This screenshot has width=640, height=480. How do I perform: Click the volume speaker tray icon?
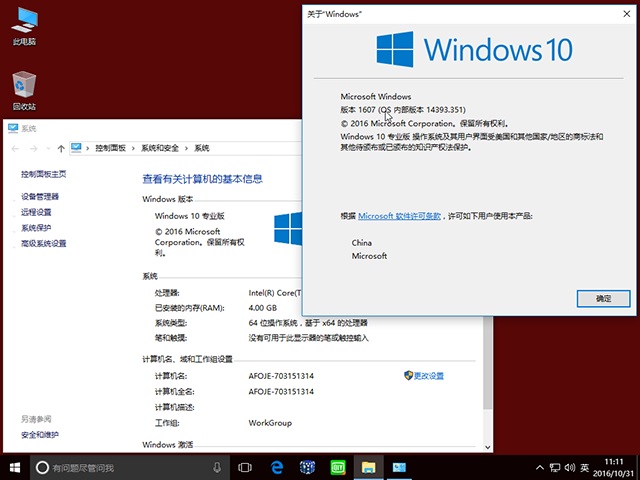[x=569, y=467]
